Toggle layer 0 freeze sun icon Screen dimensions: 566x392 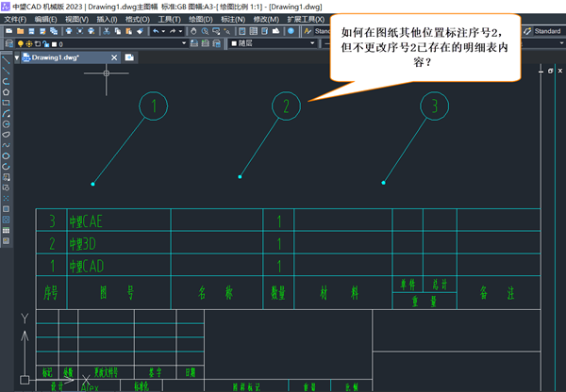pos(29,44)
